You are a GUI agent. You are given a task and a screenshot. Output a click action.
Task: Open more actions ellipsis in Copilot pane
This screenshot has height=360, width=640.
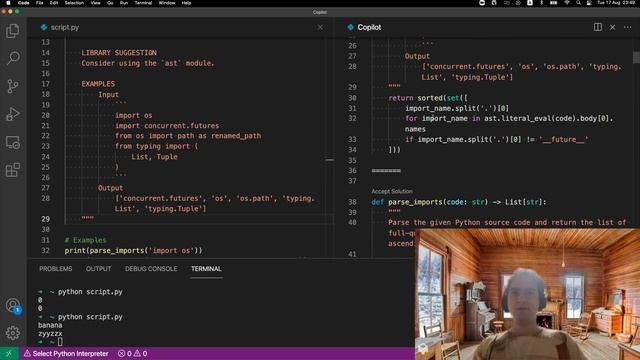click(x=627, y=27)
